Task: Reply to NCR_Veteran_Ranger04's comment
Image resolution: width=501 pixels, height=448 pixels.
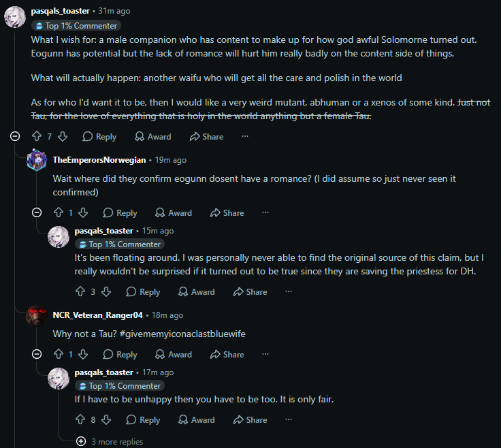Action: 120,354
